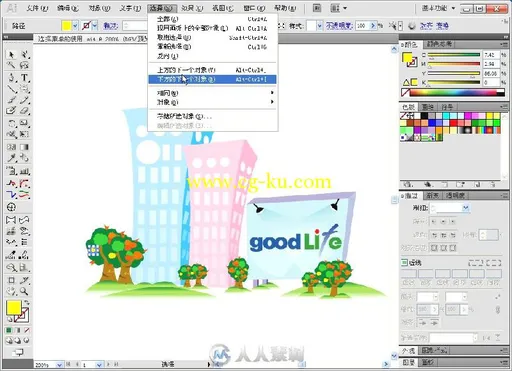This screenshot has height=371, width=512.
Task: Set toolbox paint mode to Color
Action: (x=9, y=330)
